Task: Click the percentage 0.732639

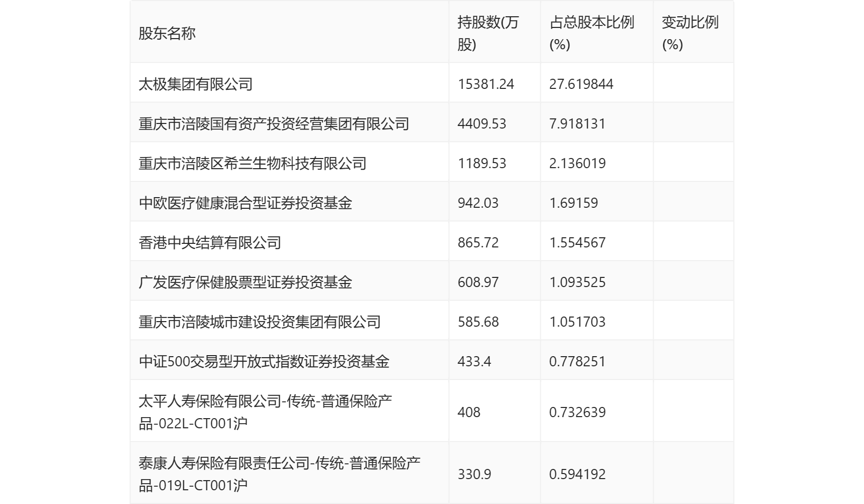Action: (577, 412)
